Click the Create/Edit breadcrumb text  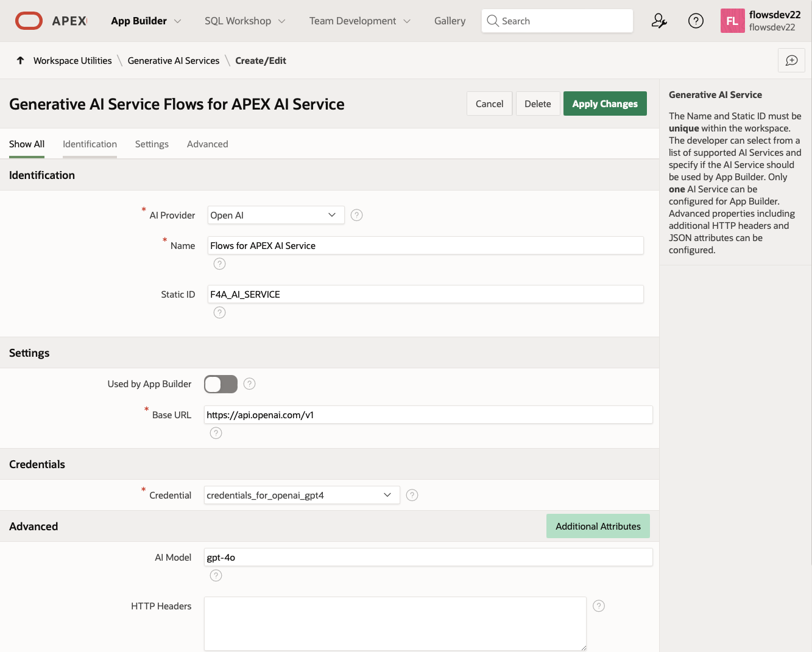[261, 60]
